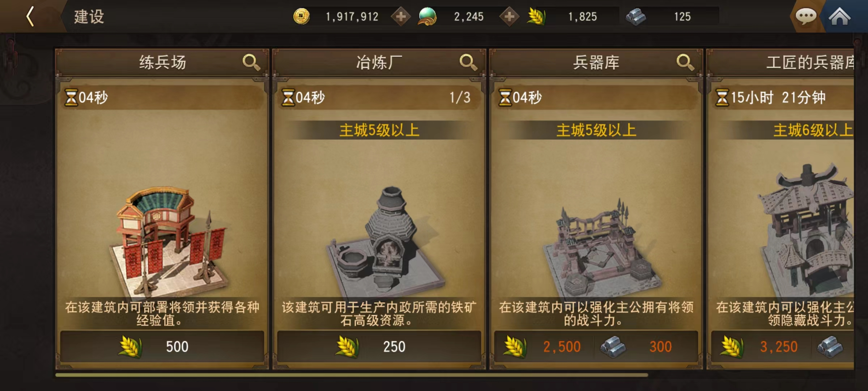Tap the back arrow beside 建设
The image size is (868, 391).
(x=30, y=16)
